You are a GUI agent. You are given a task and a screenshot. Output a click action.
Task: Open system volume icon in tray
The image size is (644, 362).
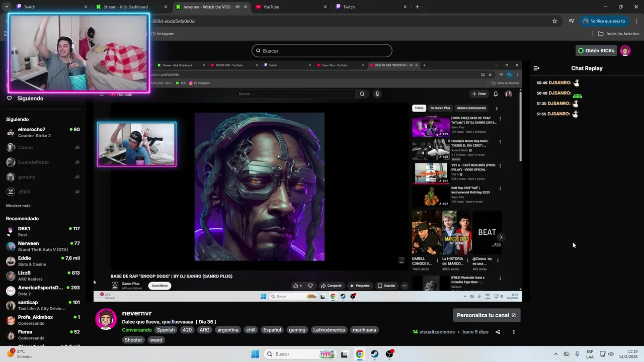611,354
